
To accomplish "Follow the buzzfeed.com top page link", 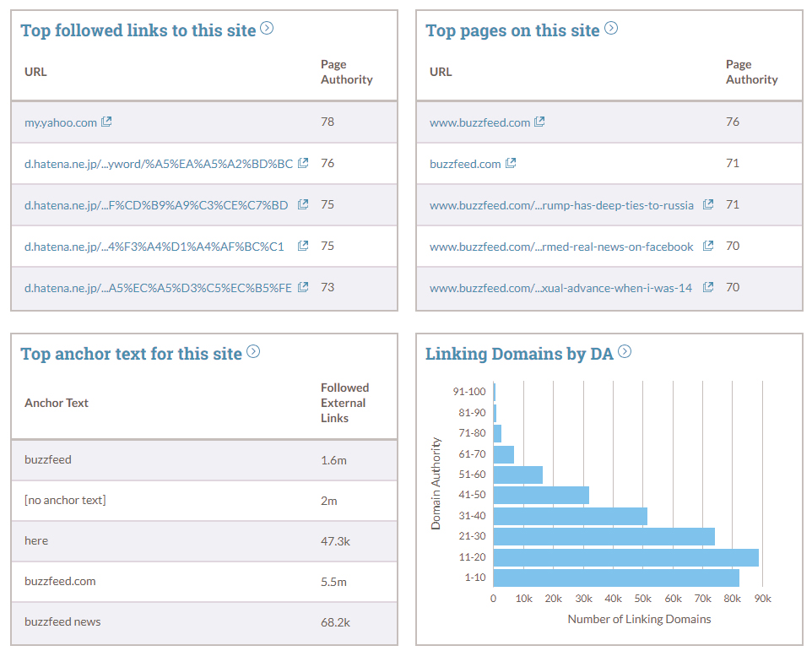I will (x=465, y=164).
